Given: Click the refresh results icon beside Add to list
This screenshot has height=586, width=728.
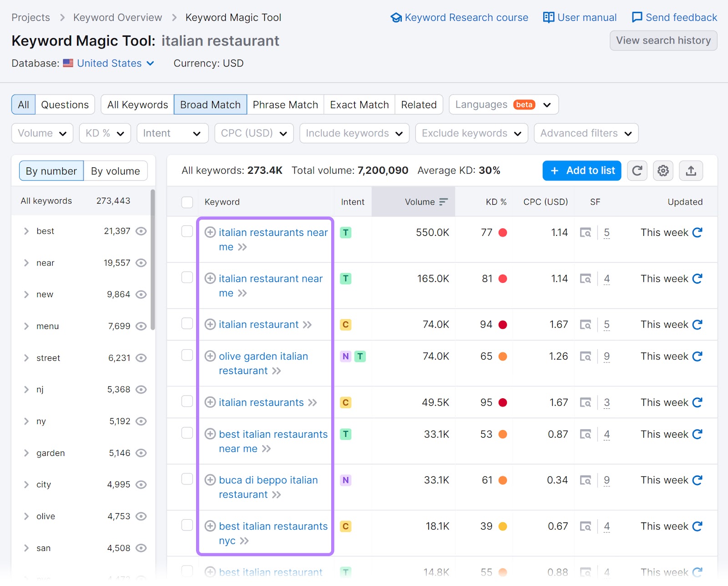Looking at the screenshot, I should [x=637, y=170].
